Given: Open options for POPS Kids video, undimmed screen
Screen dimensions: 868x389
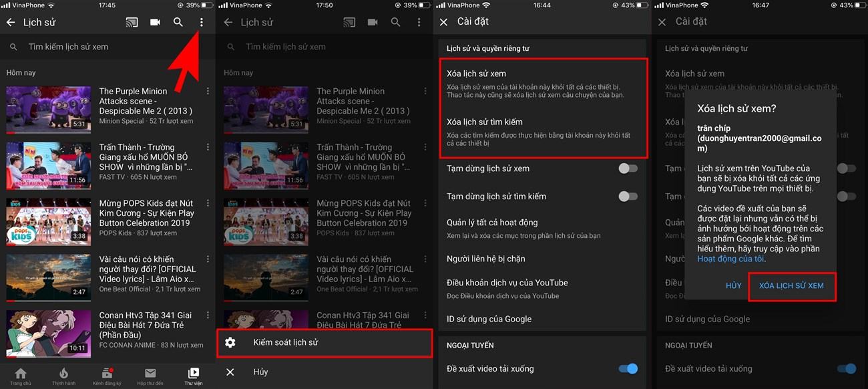Looking at the screenshot, I should tap(208, 203).
